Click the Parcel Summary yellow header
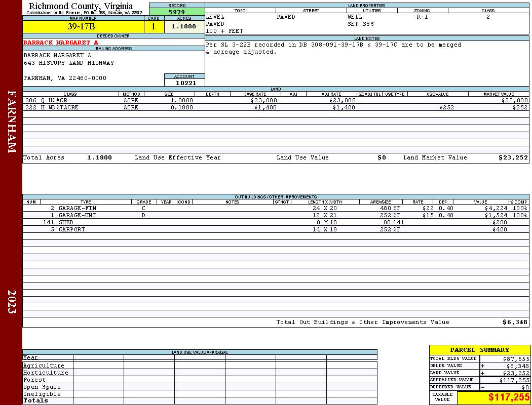This screenshot has width=532, height=405. click(479, 350)
